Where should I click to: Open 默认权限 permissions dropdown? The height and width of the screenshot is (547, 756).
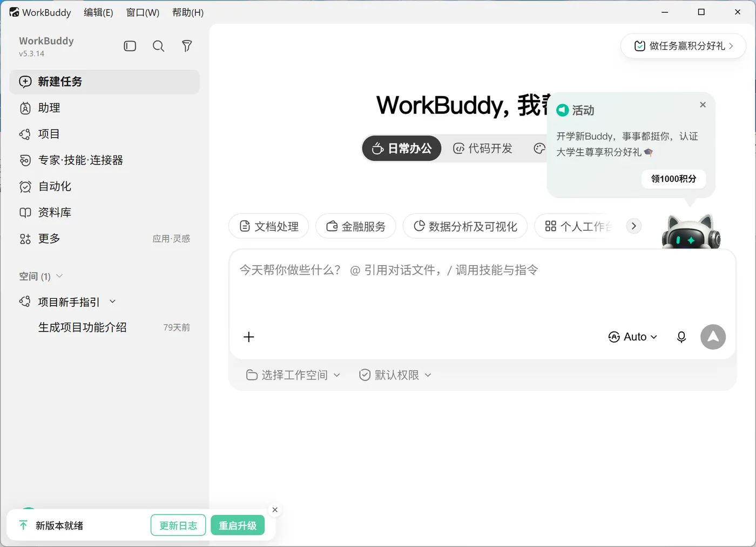coord(395,375)
